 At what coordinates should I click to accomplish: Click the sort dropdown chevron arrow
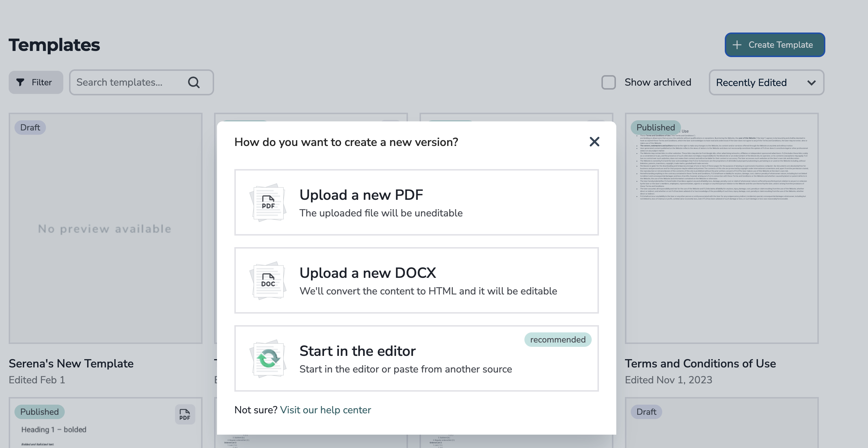811,83
